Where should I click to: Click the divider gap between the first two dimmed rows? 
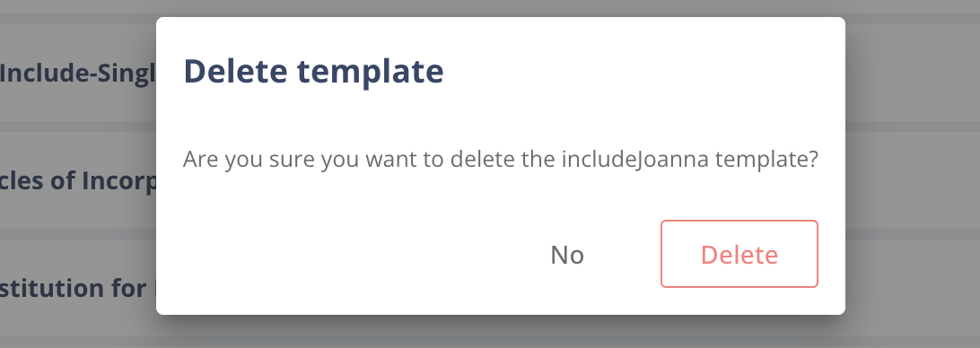pos(77,126)
